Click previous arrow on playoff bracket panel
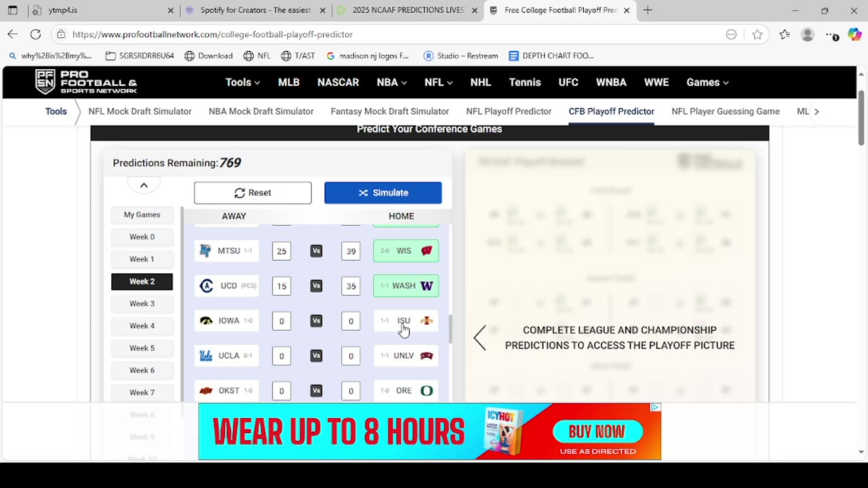Screen dimensions: 868x488 tap(480, 338)
